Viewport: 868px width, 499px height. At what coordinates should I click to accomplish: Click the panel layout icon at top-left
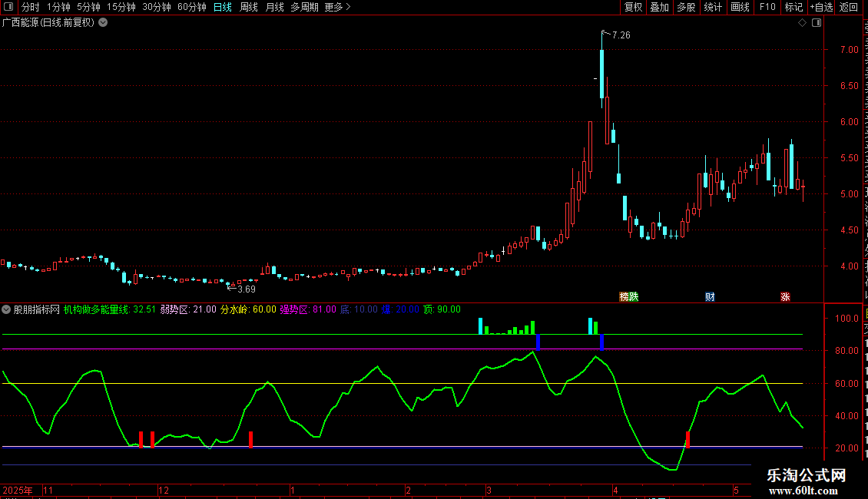pyautogui.click(x=8, y=7)
